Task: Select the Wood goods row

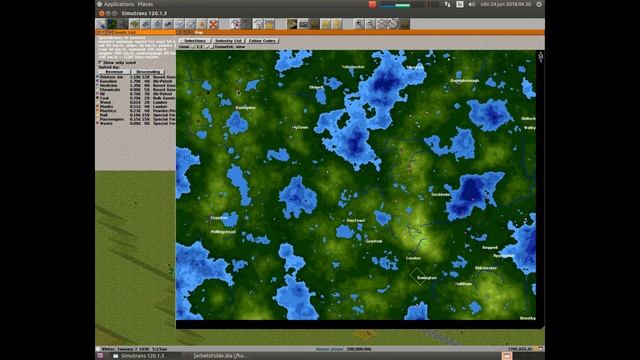Action: pyautogui.click(x=136, y=102)
